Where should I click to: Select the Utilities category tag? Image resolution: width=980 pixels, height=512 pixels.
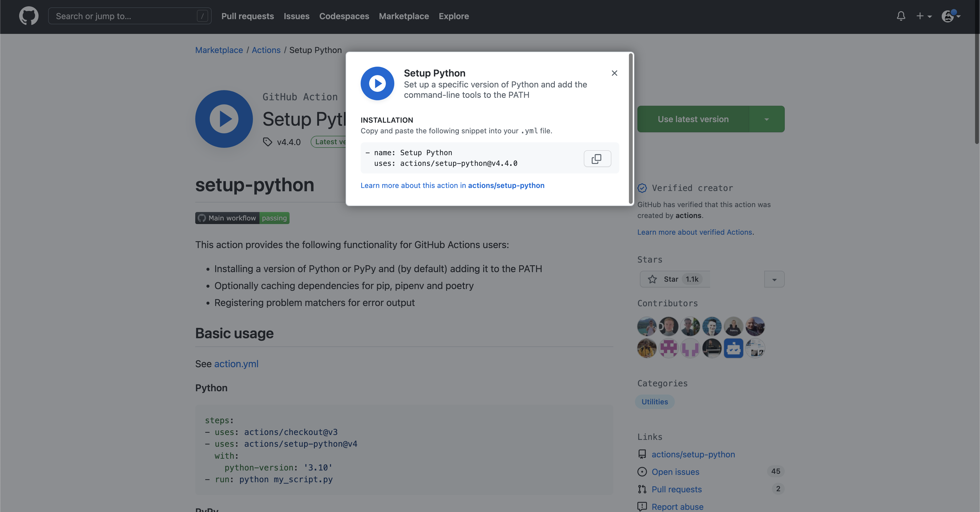click(x=655, y=402)
